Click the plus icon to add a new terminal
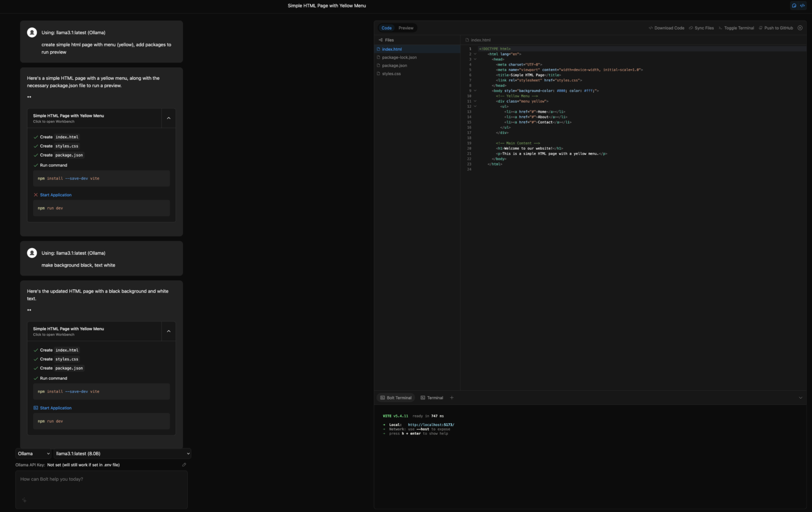The height and width of the screenshot is (512, 812). pyautogui.click(x=451, y=397)
